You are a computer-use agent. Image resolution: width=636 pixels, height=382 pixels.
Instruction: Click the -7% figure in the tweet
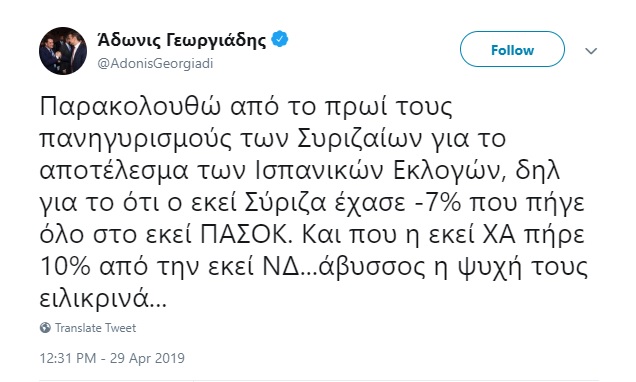coord(439,203)
